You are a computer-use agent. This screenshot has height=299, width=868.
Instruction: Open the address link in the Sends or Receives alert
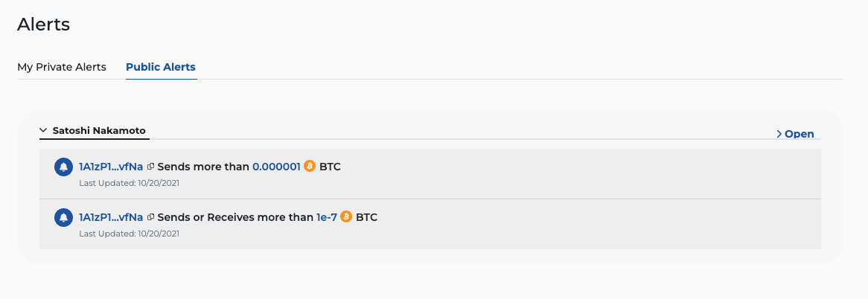(x=111, y=217)
